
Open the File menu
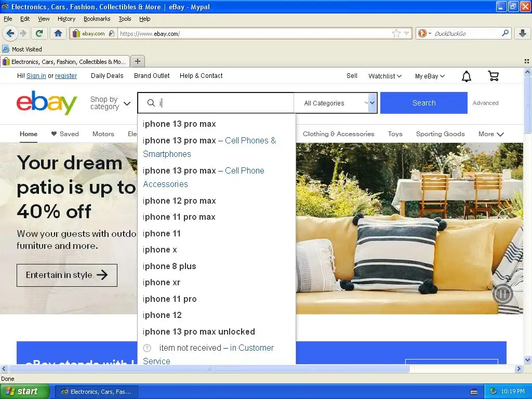pos(8,19)
